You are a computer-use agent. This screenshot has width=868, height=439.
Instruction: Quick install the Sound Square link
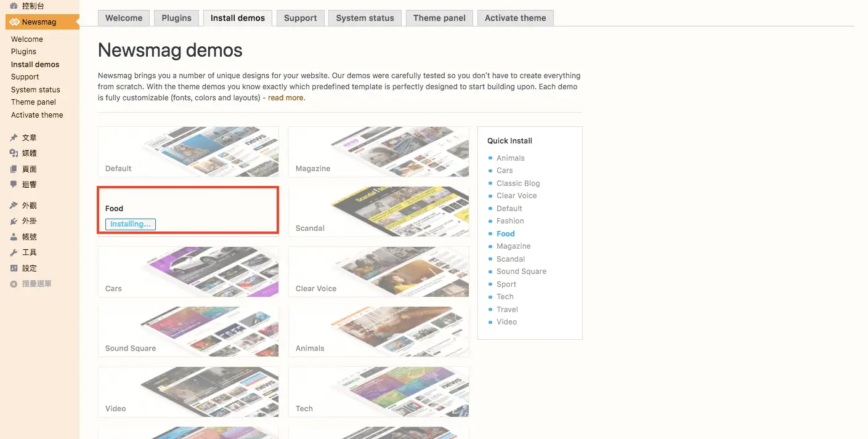click(522, 272)
